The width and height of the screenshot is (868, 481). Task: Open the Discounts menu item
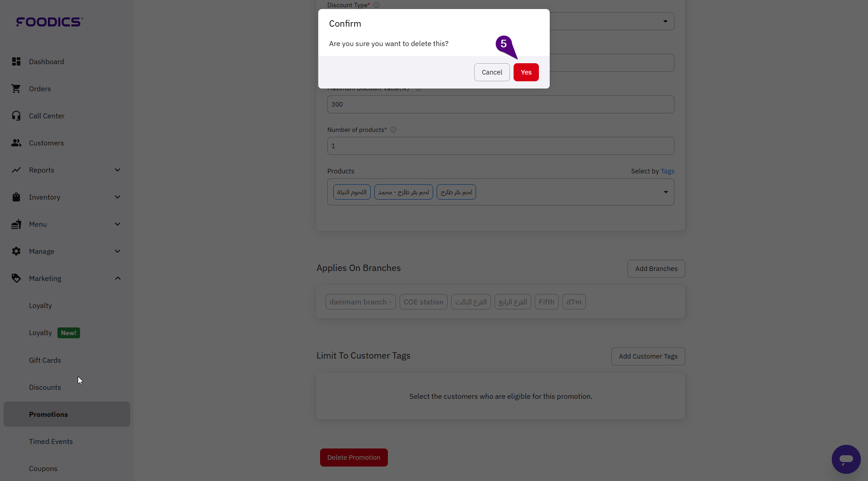[x=45, y=387]
